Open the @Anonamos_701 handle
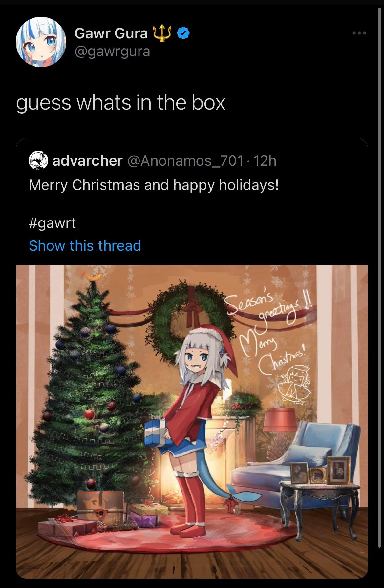 tap(185, 161)
